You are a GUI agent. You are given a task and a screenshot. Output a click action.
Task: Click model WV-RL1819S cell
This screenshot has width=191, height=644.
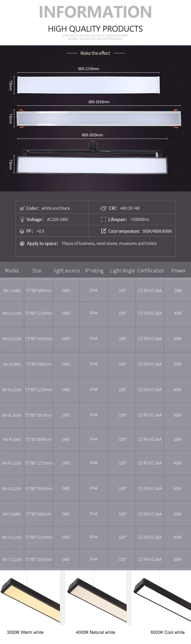(12, 415)
